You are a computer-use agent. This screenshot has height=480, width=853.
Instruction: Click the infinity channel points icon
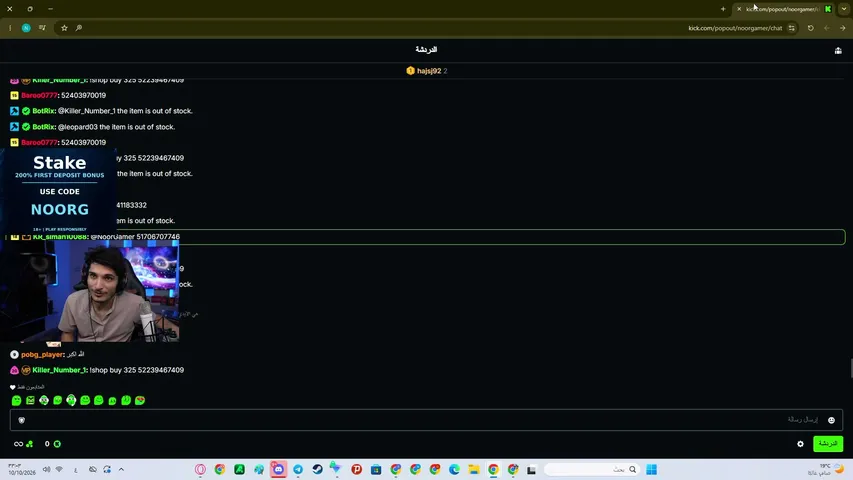click(x=18, y=444)
